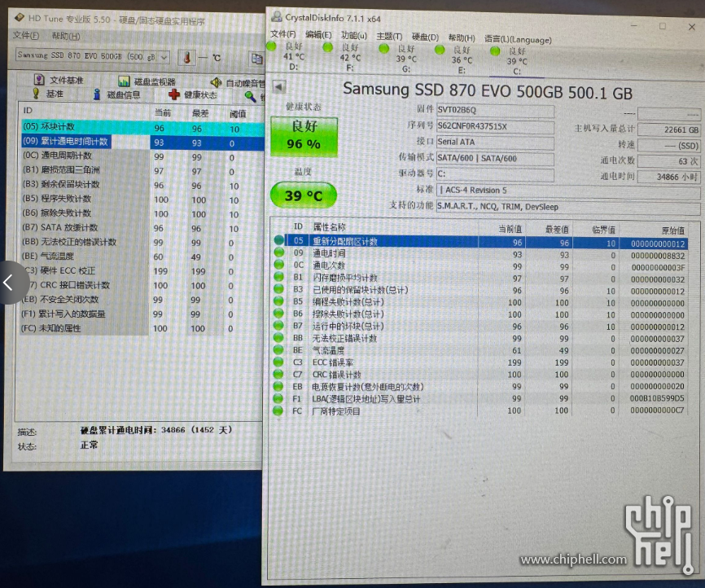Select row EB 电源恢复计数
Viewport: 705px width, 588px height.
(479, 386)
